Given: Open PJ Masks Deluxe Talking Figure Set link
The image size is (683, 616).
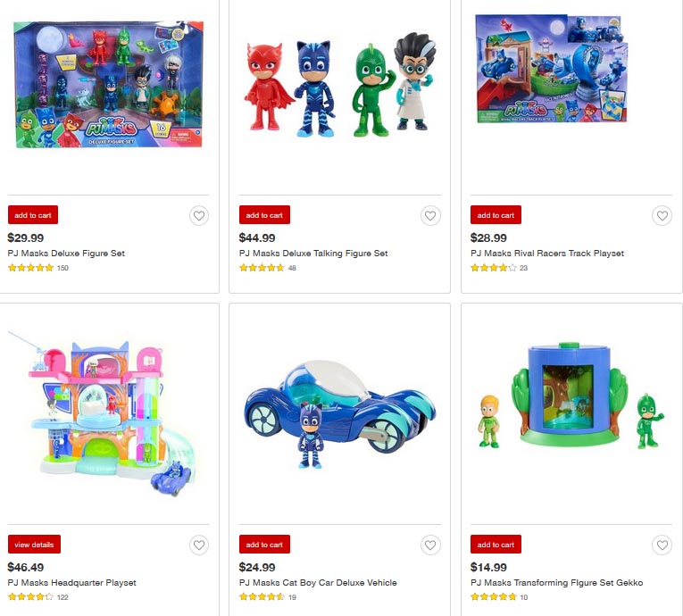Looking at the screenshot, I should [313, 254].
